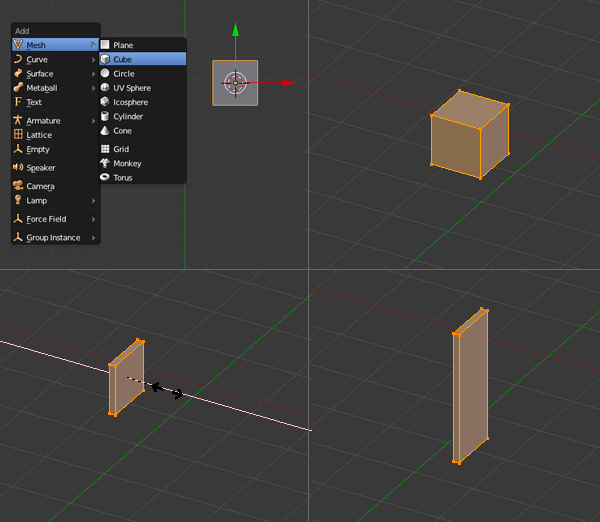Viewport: 600px width, 522px height.
Task: Click the Surface icon
Action: click(18, 73)
